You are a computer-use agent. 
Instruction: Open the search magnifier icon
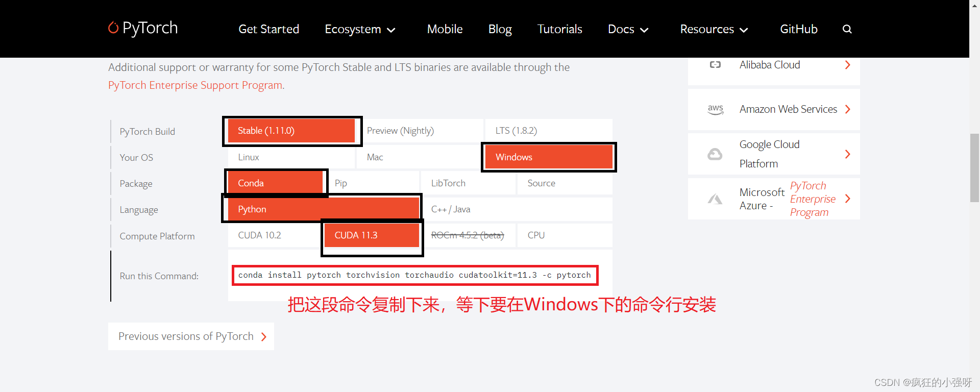point(847,29)
